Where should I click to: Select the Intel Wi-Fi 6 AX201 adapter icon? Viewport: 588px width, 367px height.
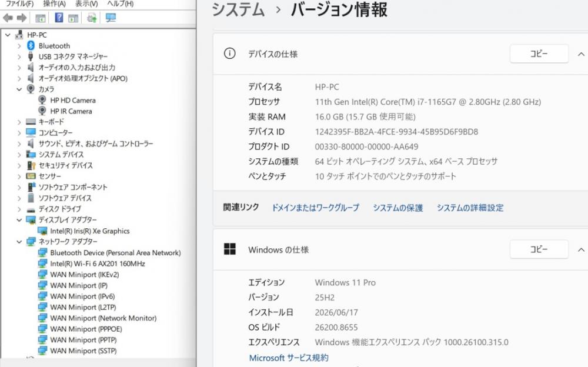42,263
